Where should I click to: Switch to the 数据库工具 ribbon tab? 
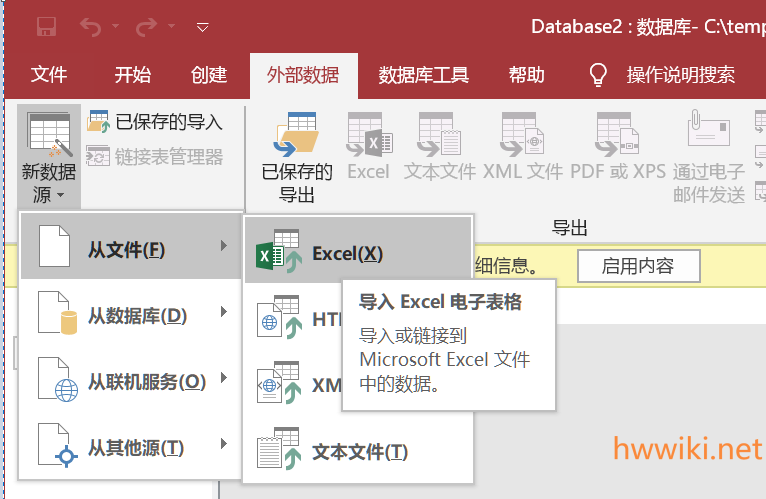[x=423, y=75]
